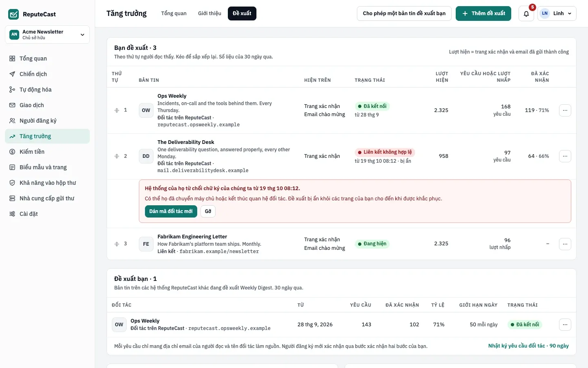
Task: Click the Cài đặt sliders icon
Action: (x=12, y=214)
